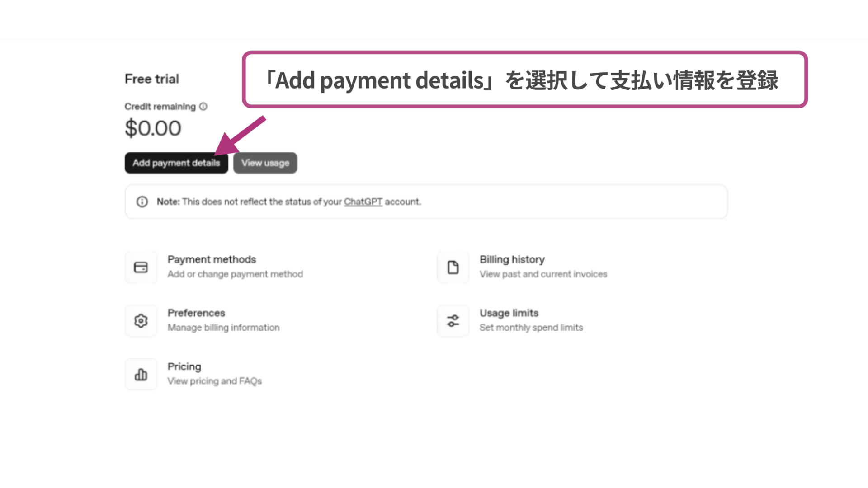The image size is (868, 488).
Task: Click the info icon next to Credit remaining
Action: pyautogui.click(x=203, y=106)
